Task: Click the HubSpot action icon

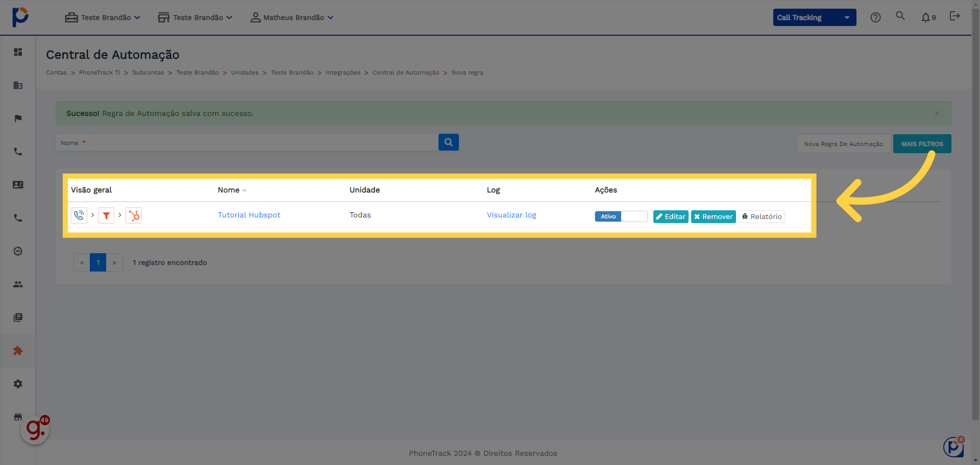Action: coord(134,215)
